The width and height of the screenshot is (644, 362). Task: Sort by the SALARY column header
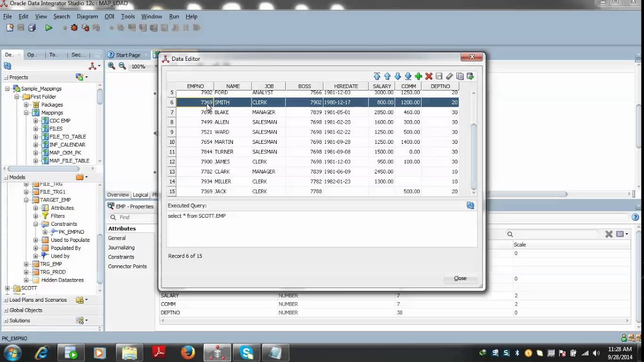(382, 86)
